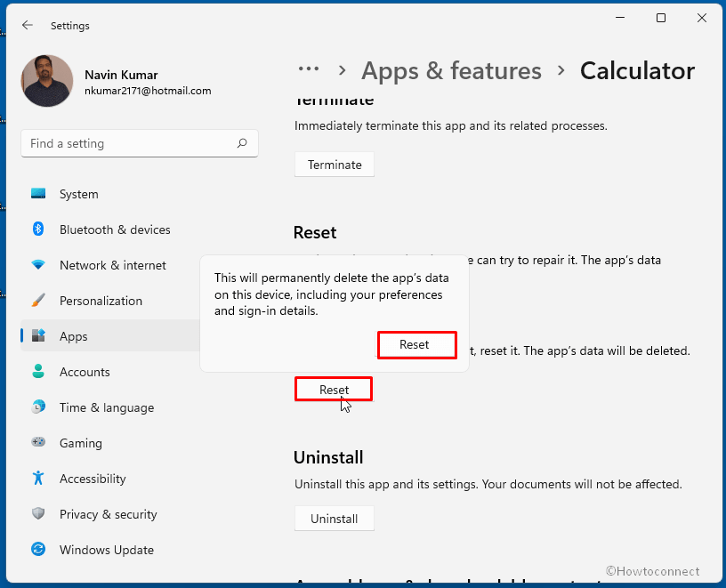
Task: Select the Apps category label
Action: [73, 336]
